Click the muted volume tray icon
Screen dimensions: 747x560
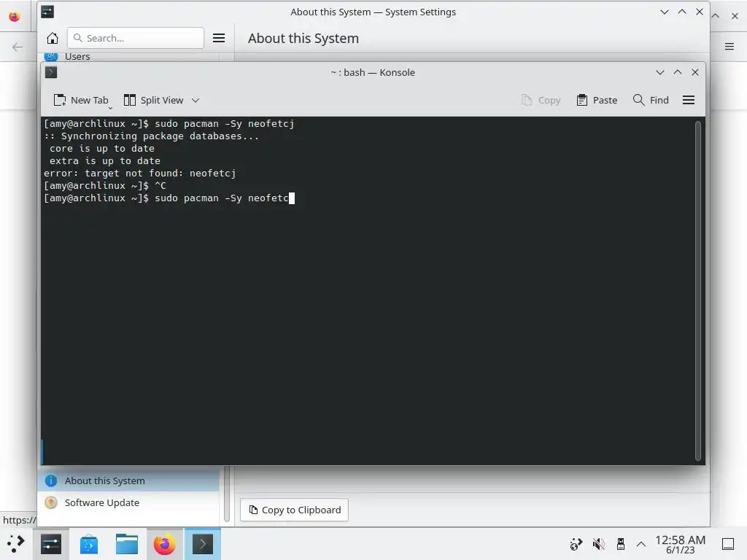click(x=598, y=544)
